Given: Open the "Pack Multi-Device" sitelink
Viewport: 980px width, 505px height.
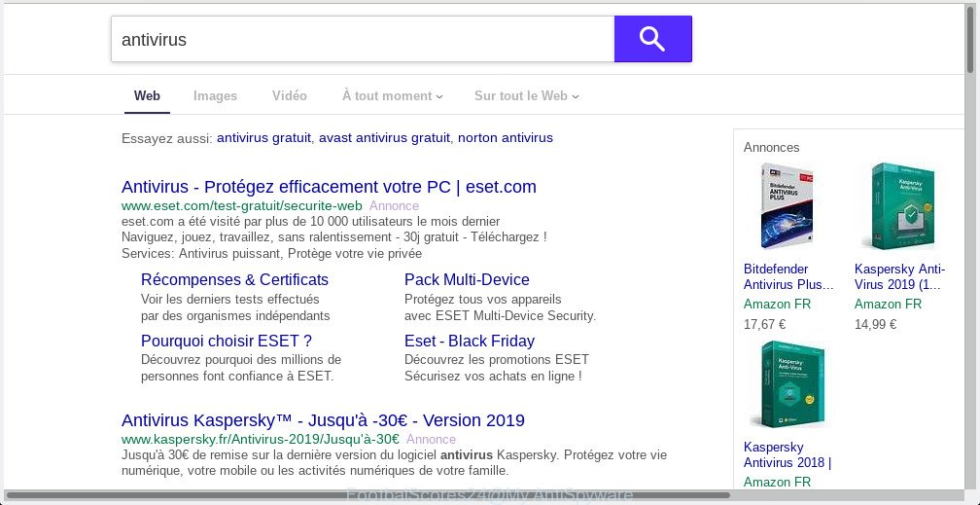Looking at the screenshot, I should point(467,279).
